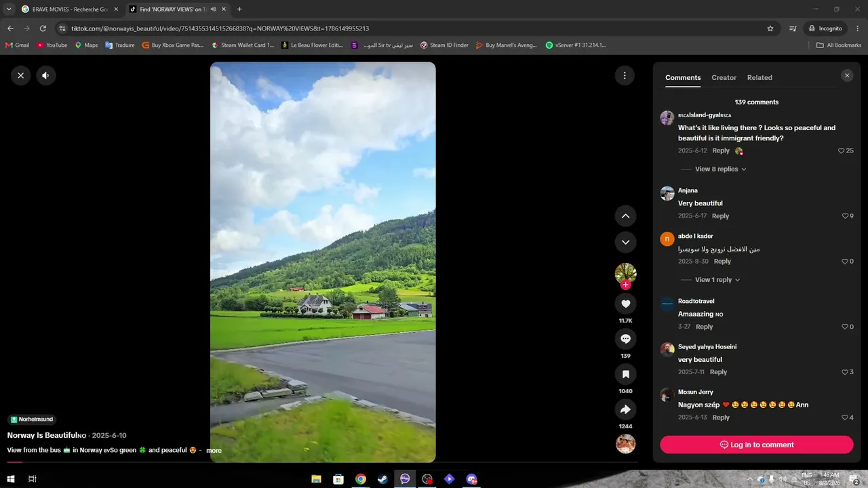Mute the video sound
Image resolution: width=868 pixels, height=488 pixels.
(x=45, y=75)
